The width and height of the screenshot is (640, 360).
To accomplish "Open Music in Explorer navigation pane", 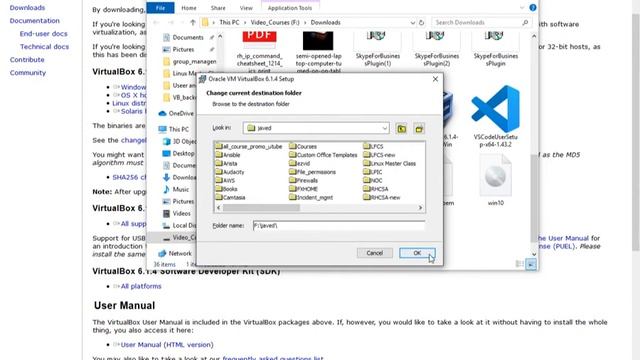I will click(x=176, y=189).
